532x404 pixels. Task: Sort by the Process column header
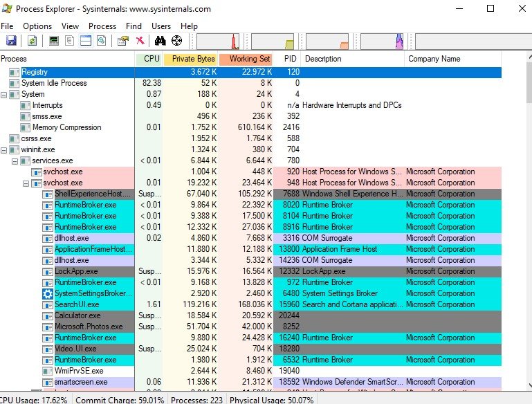tap(67, 59)
